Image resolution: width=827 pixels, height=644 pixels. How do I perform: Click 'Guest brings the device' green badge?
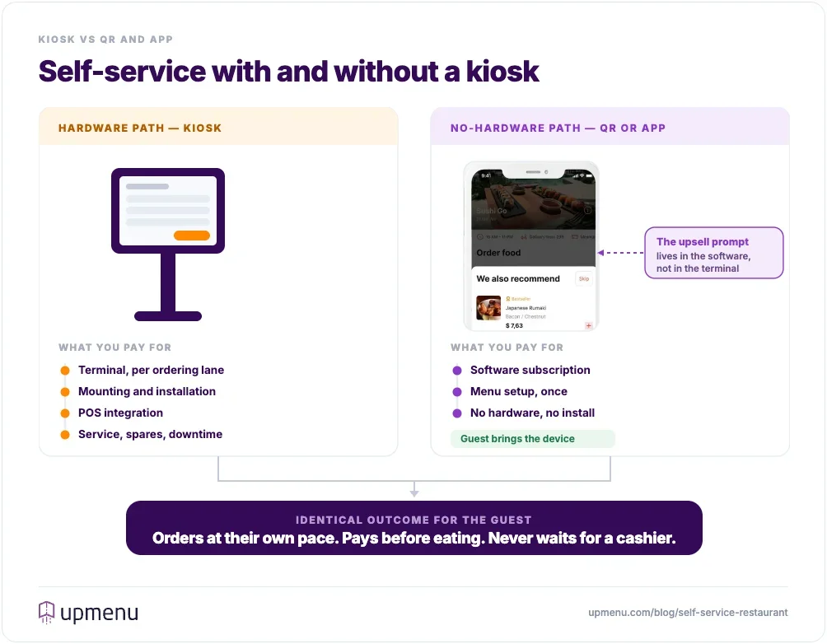[533, 439]
